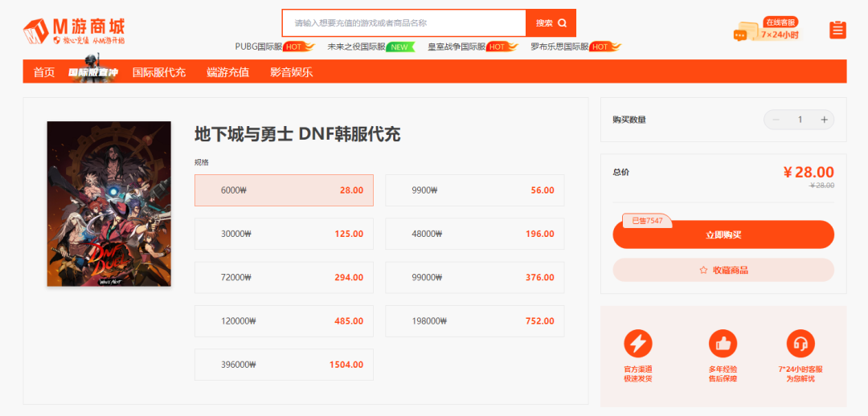This screenshot has width=868, height=416.
Task: Click the 已售7547 sold badge
Action: point(647,221)
